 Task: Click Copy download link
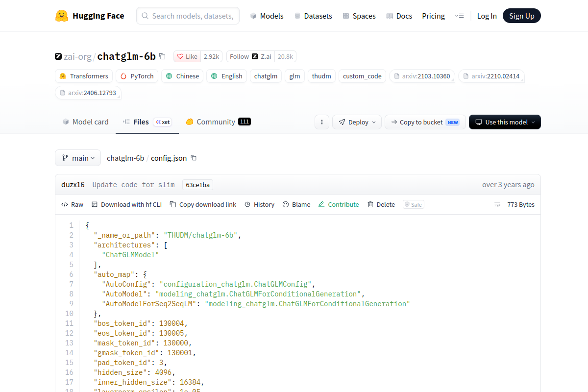(203, 204)
